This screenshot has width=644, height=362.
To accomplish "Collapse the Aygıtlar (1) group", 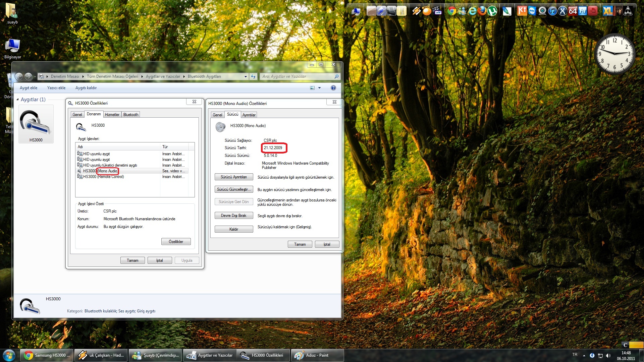I will tap(17, 99).
